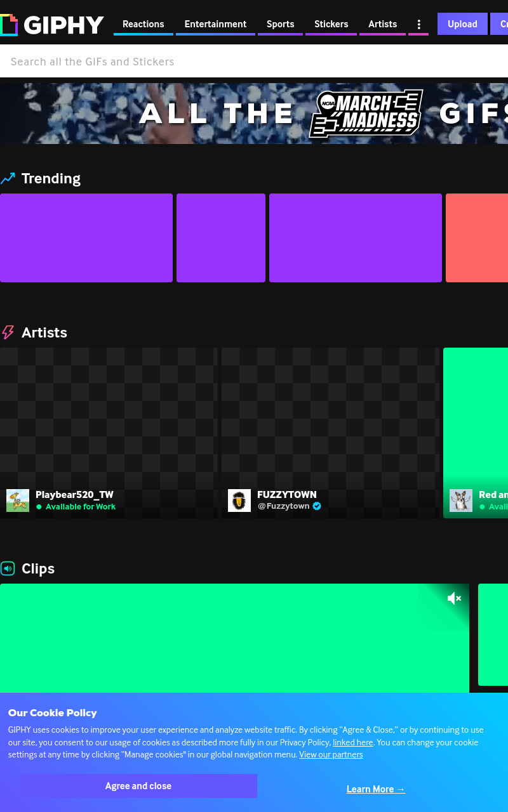
Task: Click the Artists section heading
Action: [44, 332]
